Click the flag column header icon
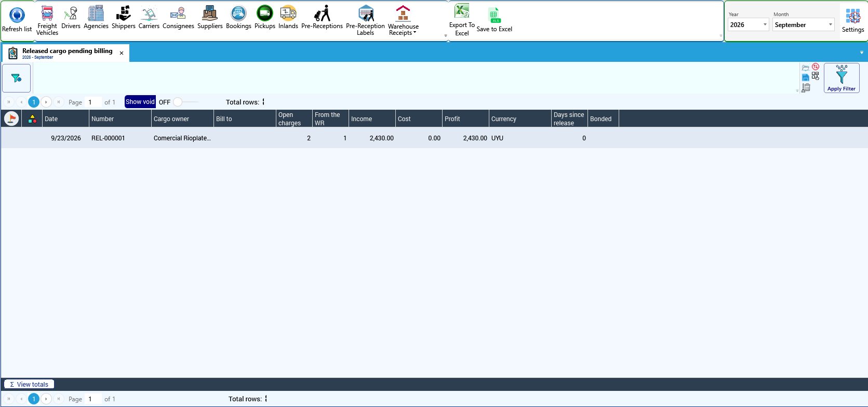This screenshot has height=407, width=868. [x=11, y=119]
